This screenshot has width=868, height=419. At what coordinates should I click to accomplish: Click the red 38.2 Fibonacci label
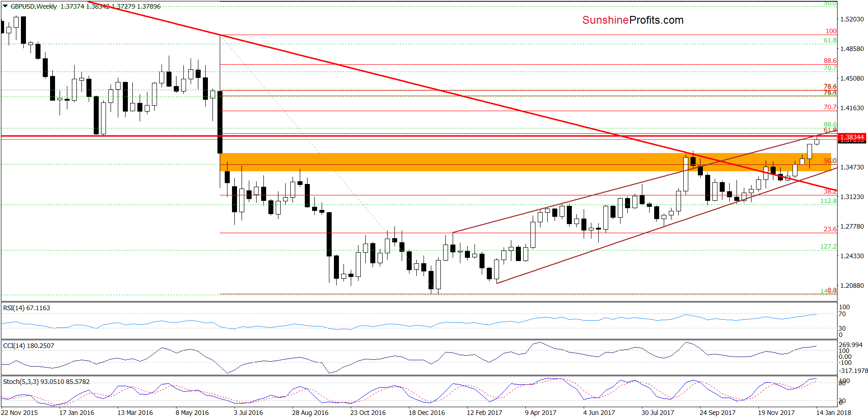[830, 192]
